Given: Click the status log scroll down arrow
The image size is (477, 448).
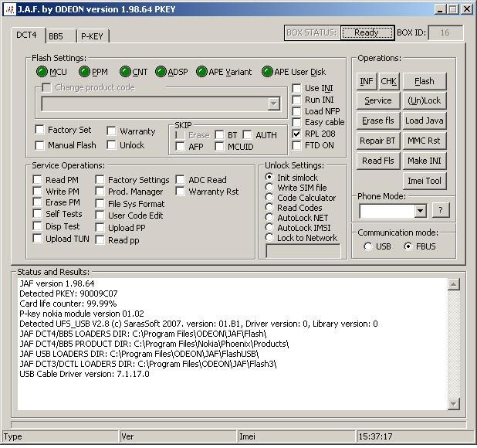Looking at the screenshot, I should (454, 404).
